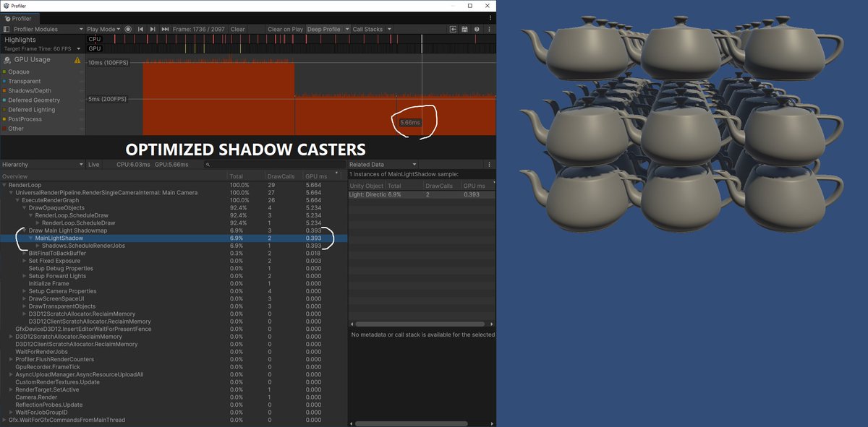Collapse the MainLightShadow tree row
Image resolution: width=868 pixels, height=427 pixels.
pyautogui.click(x=31, y=238)
